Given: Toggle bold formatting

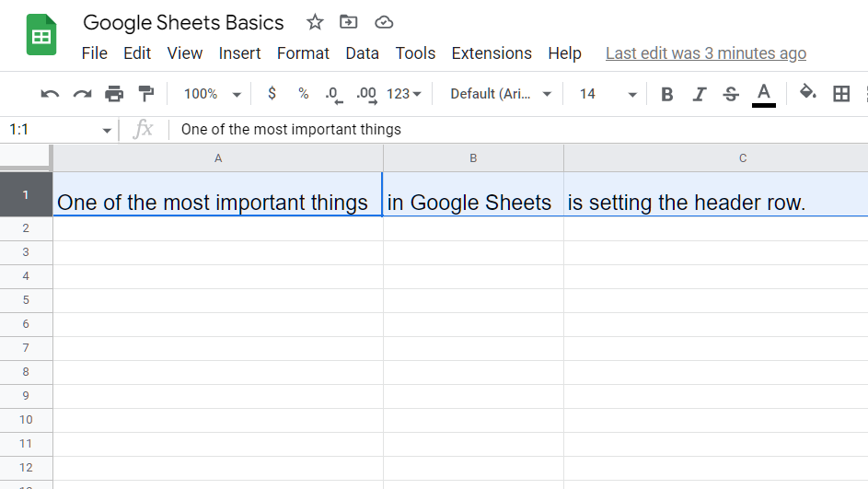Looking at the screenshot, I should click(x=667, y=94).
